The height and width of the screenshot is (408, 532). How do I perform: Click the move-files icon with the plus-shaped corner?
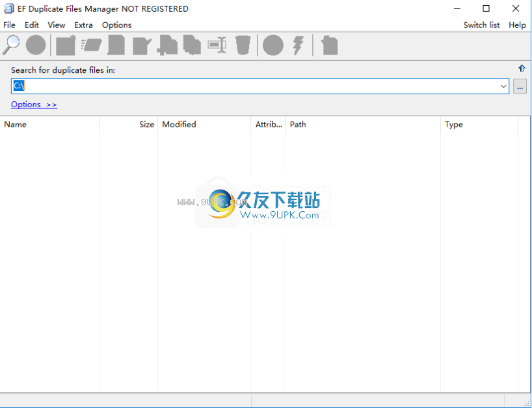[167, 45]
